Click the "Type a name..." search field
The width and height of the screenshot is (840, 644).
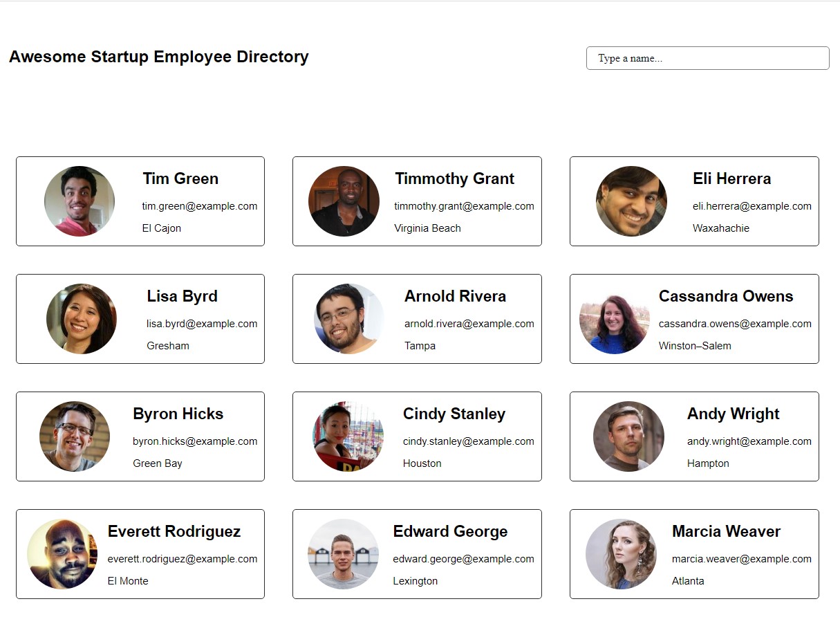(x=707, y=58)
